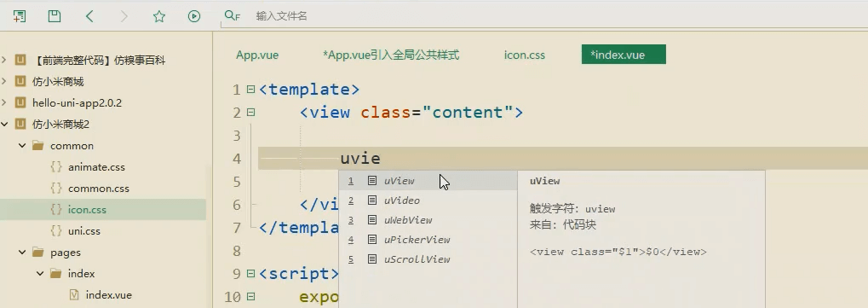This screenshot has width=868, height=308.
Task: Click the typed text "uvie" on line 4
Action: click(x=359, y=159)
